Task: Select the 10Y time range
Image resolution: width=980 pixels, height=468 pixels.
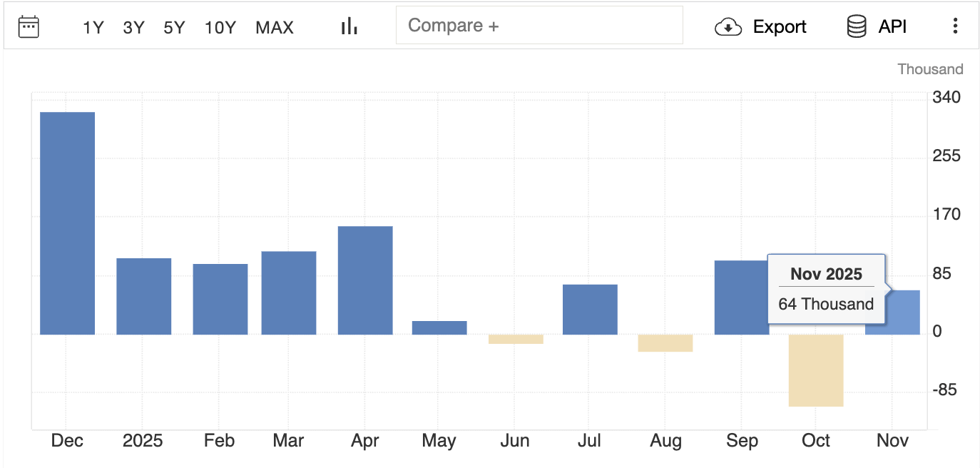Action: tap(220, 27)
